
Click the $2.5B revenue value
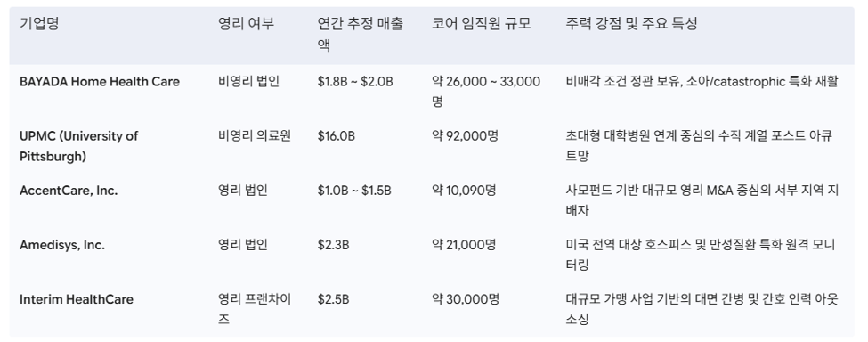(x=333, y=299)
